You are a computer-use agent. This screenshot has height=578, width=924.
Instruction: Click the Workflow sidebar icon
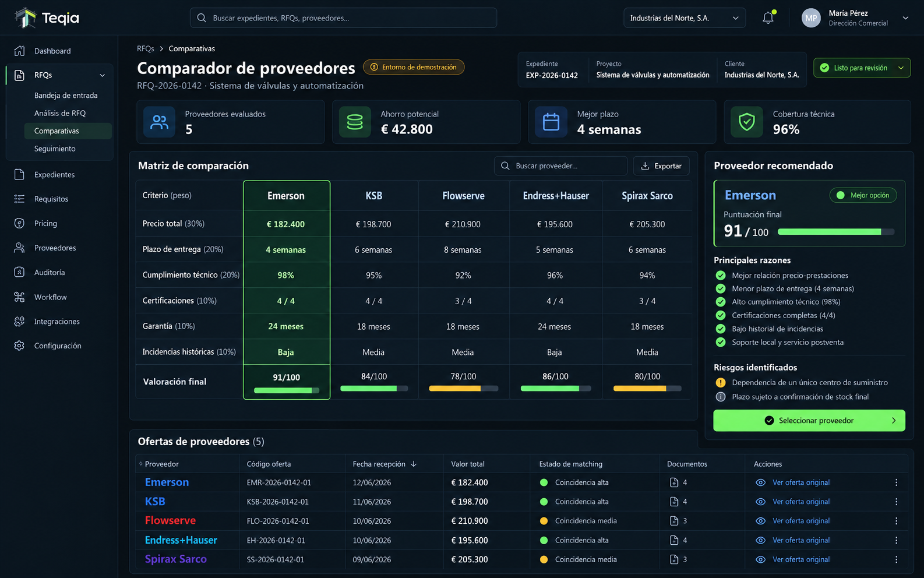(x=19, y=297)
